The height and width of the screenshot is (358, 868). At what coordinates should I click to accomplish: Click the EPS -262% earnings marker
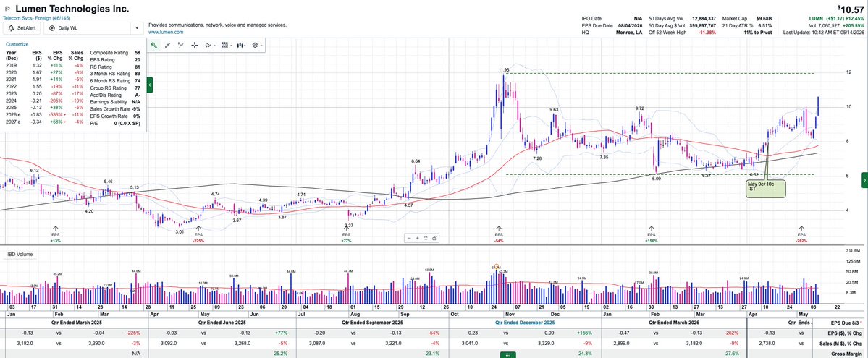click(x=801, y=233)
